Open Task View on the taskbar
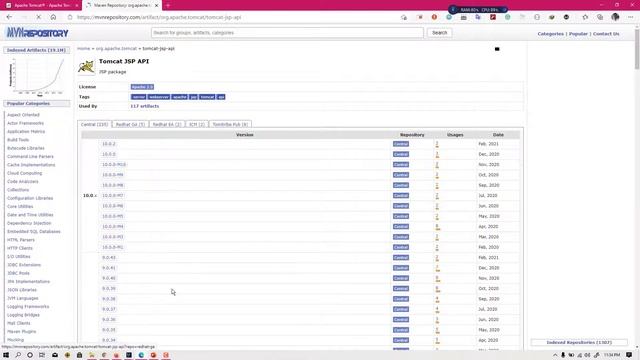The width and height of the screenshot is (640, 360). pos(42,355)
